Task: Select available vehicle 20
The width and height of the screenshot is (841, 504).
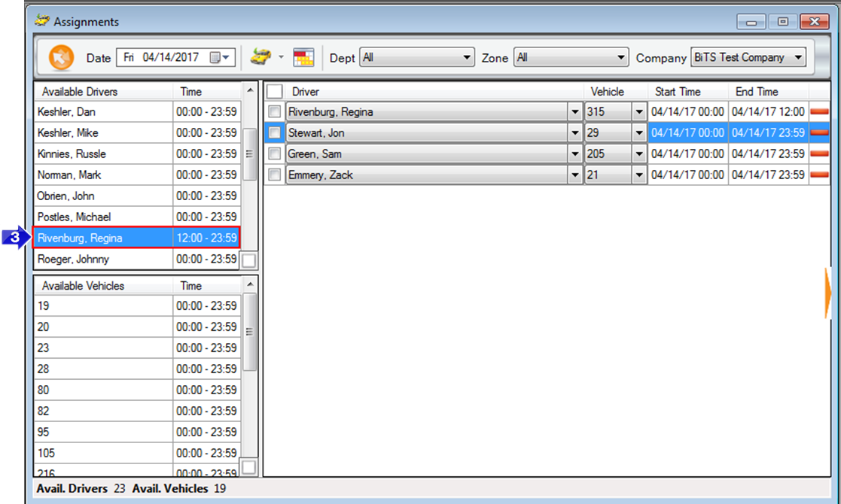Action: click(x=137, y=326)
